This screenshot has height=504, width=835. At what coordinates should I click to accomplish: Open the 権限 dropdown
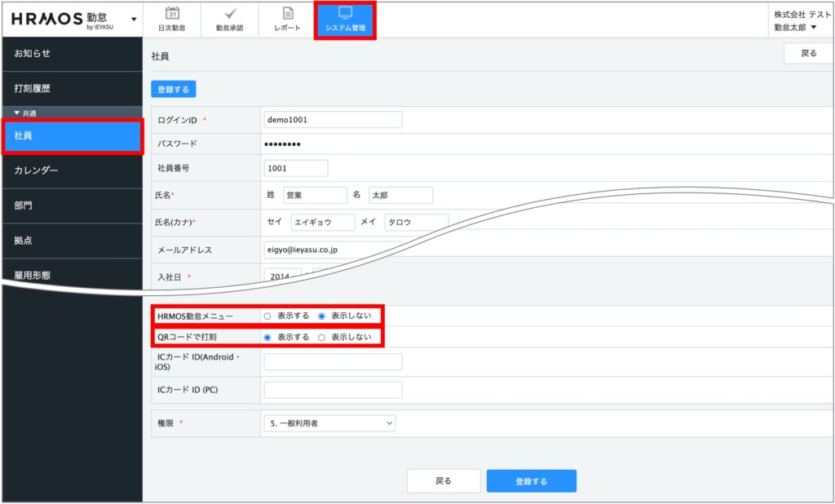(329, 422)
